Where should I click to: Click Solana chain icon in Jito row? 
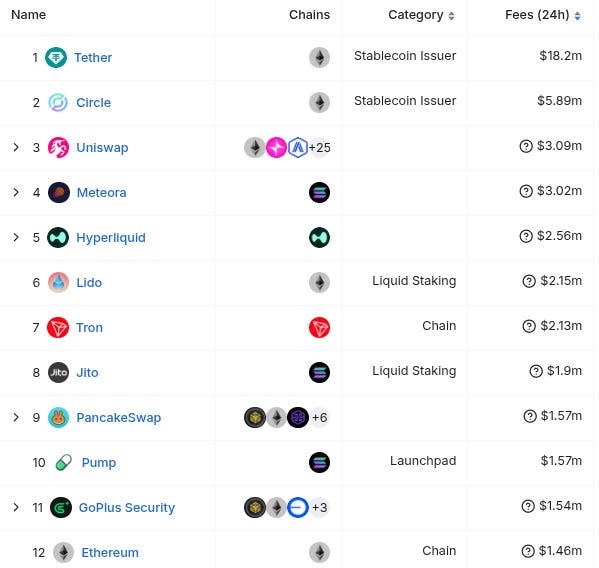(319, 373)
